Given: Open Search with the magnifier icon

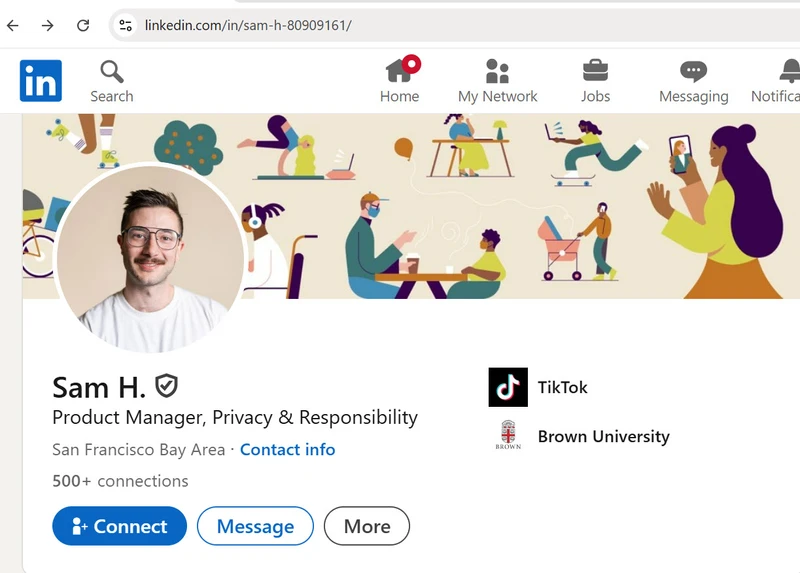Looking at the screenshot, I should pyautogui.click(x=111, y=72).
